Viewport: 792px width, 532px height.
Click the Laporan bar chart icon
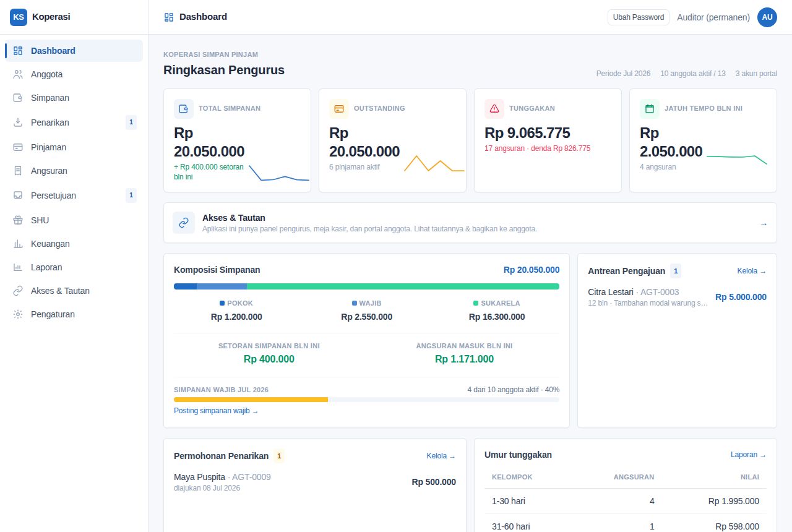click(18, 267)
